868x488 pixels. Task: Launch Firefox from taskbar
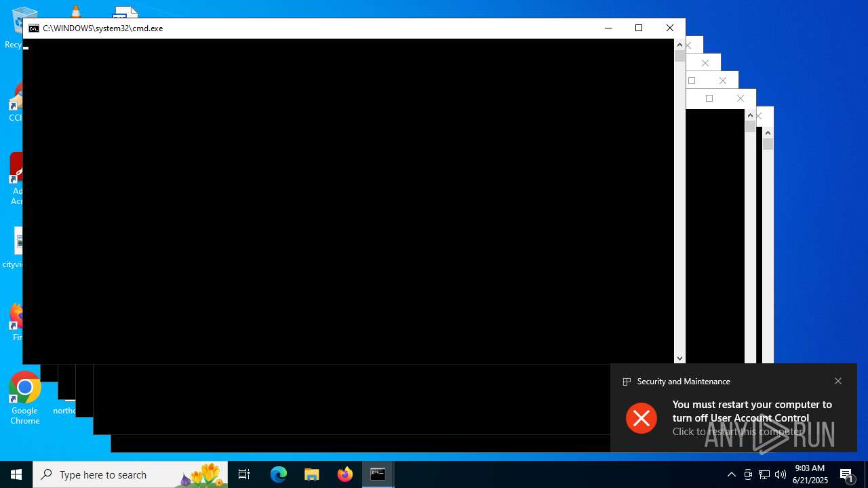point(345,474)
